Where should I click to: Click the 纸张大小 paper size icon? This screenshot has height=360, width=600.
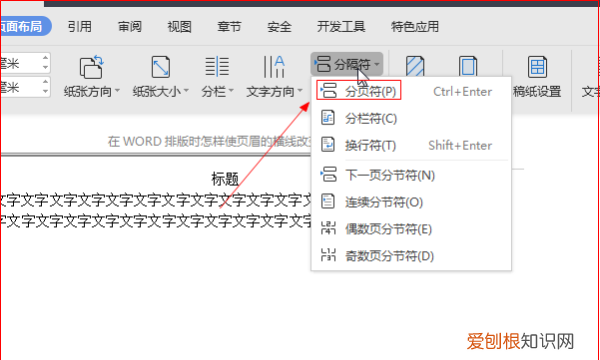tap(161, 67)
